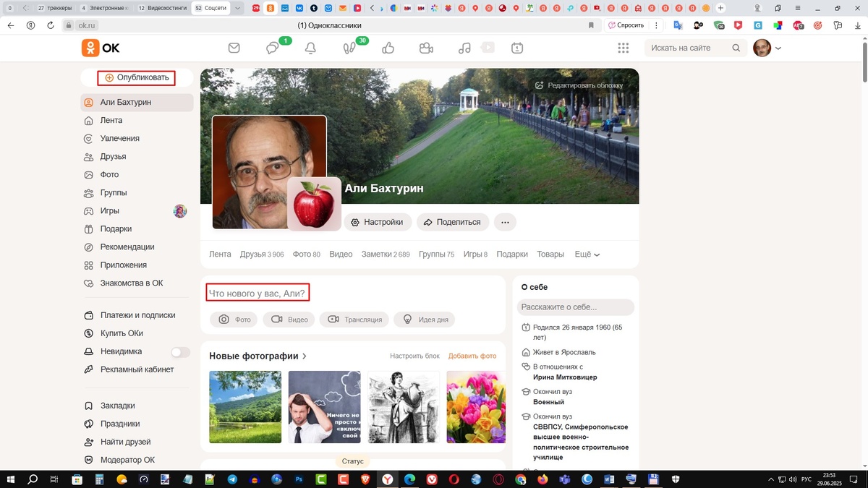Open the Соцсети browser tab group

210,8
